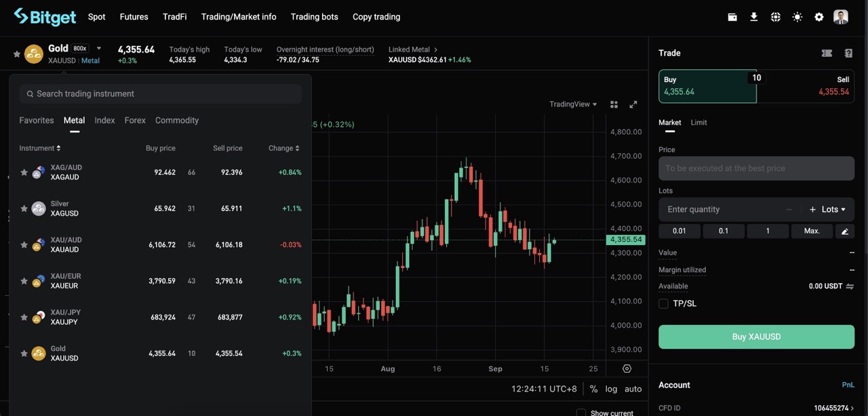
Task: Open the coupon ticket icon in Trade panel
Action: coord(827,53)
